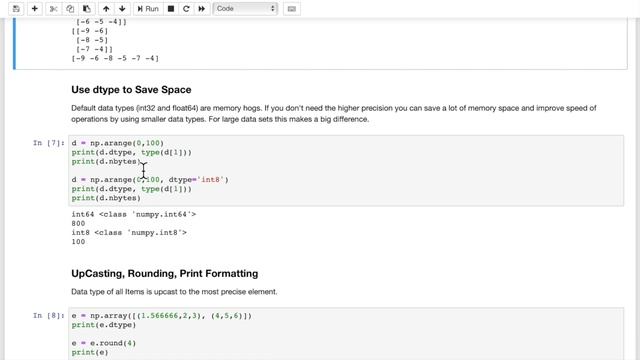Insert a new cell below with plus icon
This screenshot has width=640, height=360.
[x=35, y=9]
